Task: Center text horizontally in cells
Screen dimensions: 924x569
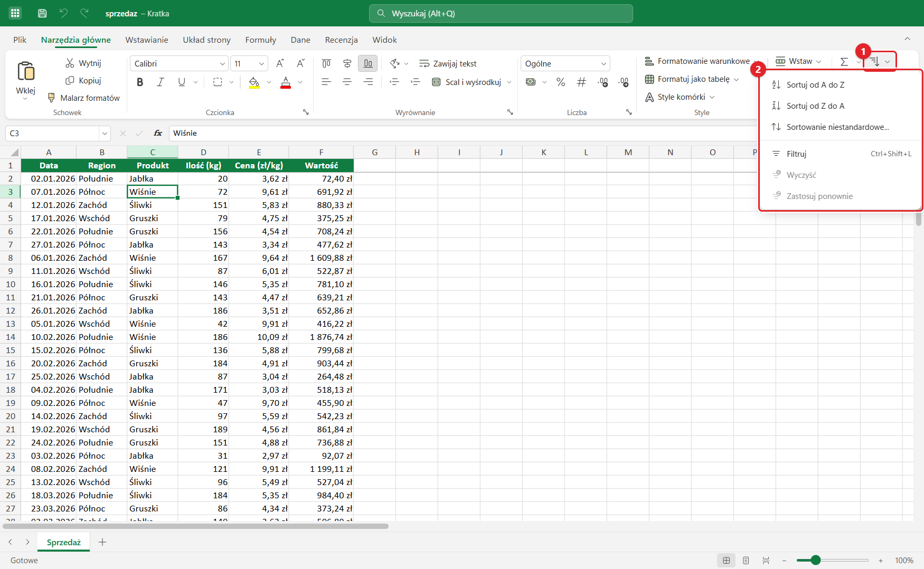Action: 347,82
